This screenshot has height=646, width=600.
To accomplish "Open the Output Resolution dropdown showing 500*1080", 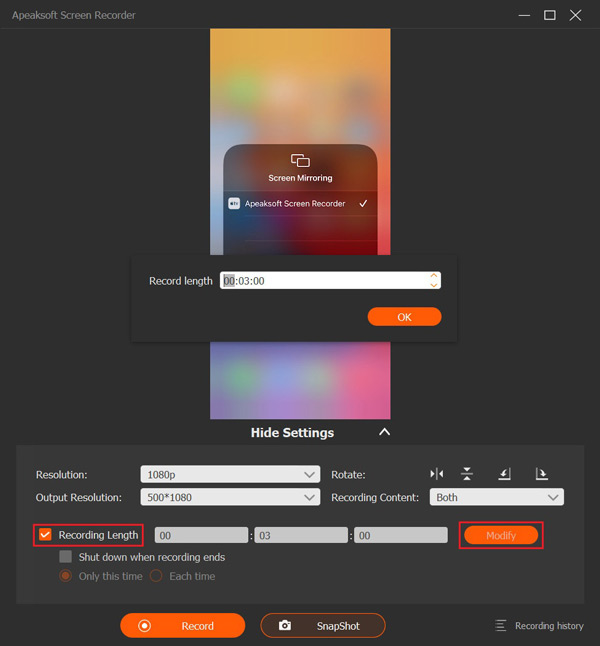I will point(230,497).
